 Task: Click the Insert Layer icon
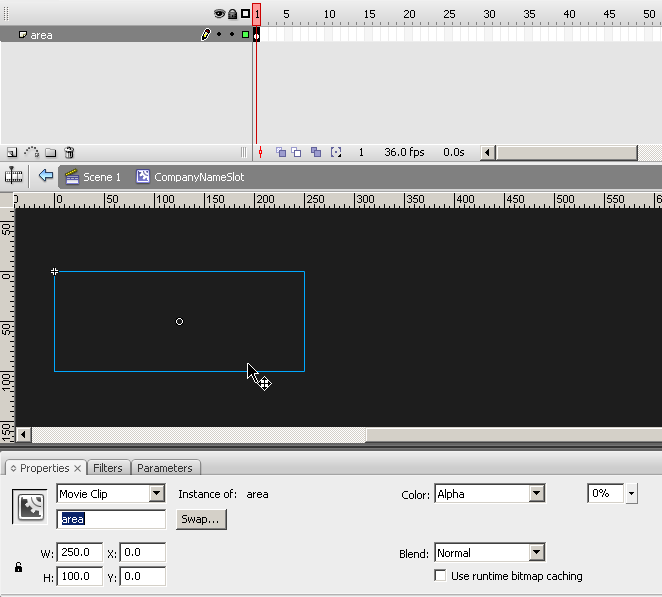[x=12, y=153]
